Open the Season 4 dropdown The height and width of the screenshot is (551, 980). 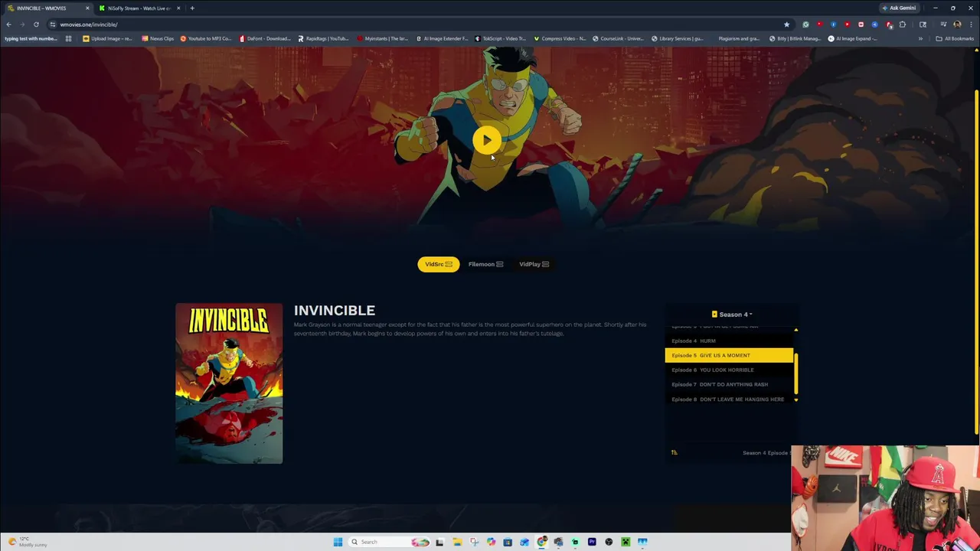pyautogui.click(x=732, y=315)
